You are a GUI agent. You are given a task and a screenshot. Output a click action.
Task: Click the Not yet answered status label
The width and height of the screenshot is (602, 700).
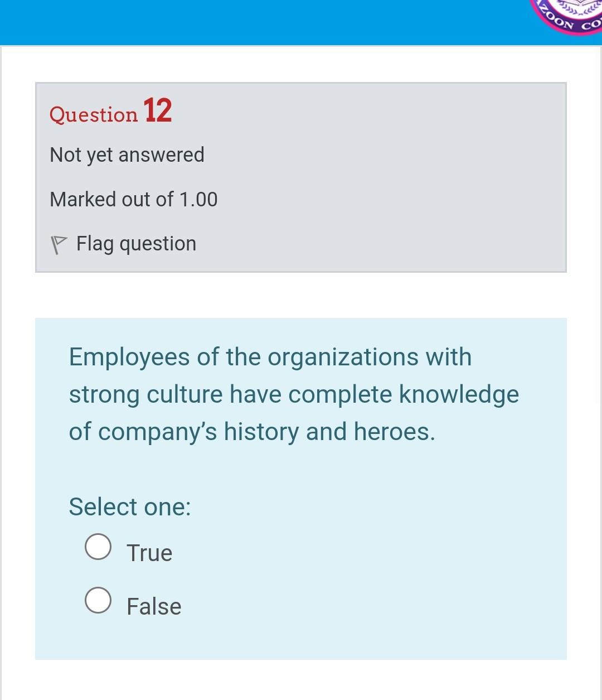pyautogui.click(x=127, y=155)
